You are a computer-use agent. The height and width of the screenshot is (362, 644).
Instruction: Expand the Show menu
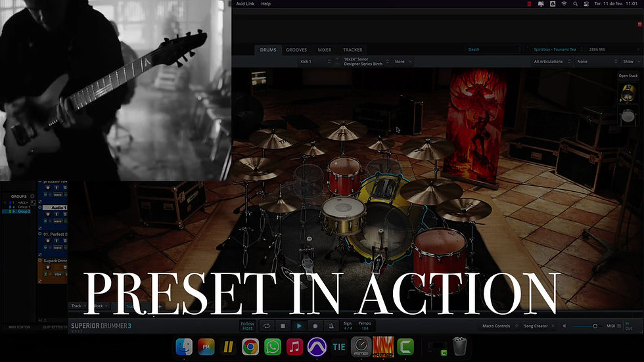point(632,62)
